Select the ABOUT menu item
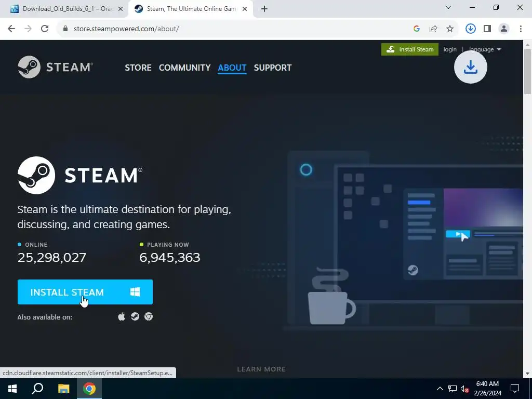532x399 pixels. point(232,68)
